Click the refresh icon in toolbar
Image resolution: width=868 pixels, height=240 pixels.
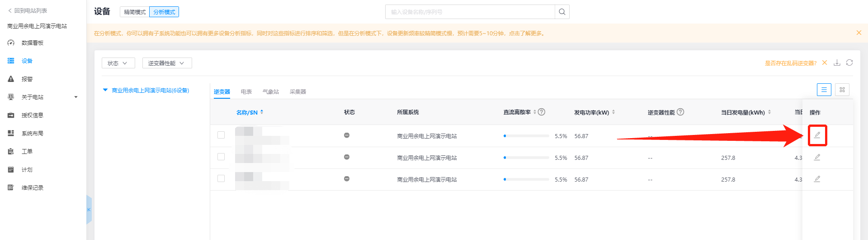(849, 63)
